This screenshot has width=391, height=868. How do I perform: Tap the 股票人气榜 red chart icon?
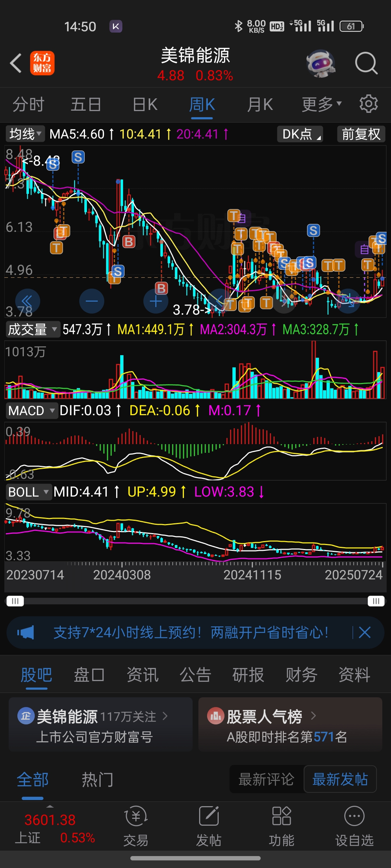216,716
